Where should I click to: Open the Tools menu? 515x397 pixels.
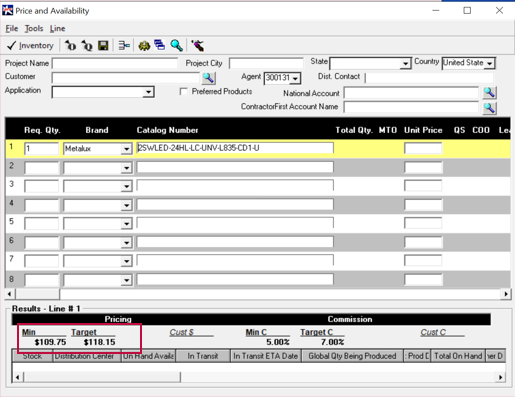click(x=34, y=29)
